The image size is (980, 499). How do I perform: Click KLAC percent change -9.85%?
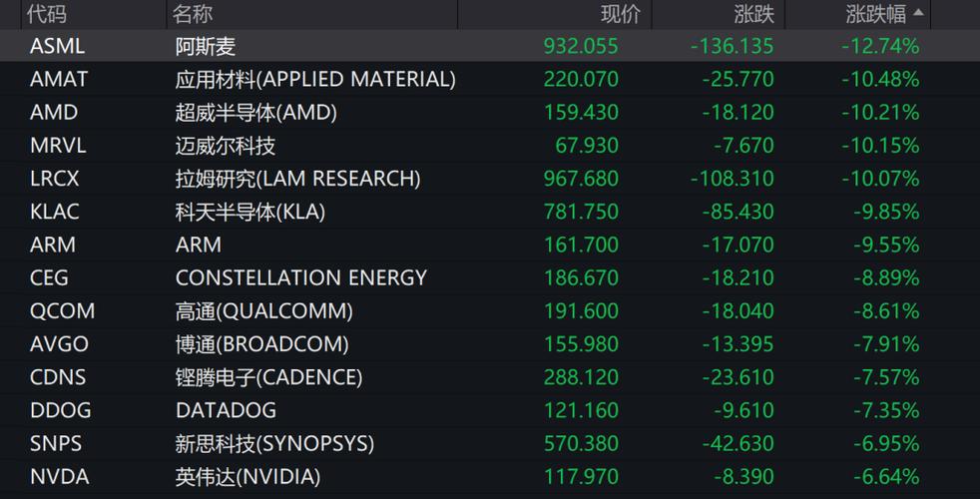(x=886, y=212)
